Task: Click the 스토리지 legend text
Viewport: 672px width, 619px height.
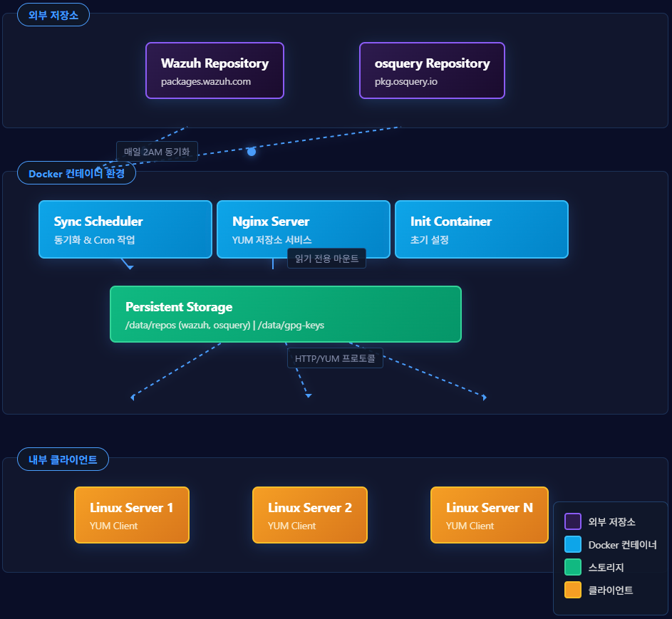Action: (606, 568)
